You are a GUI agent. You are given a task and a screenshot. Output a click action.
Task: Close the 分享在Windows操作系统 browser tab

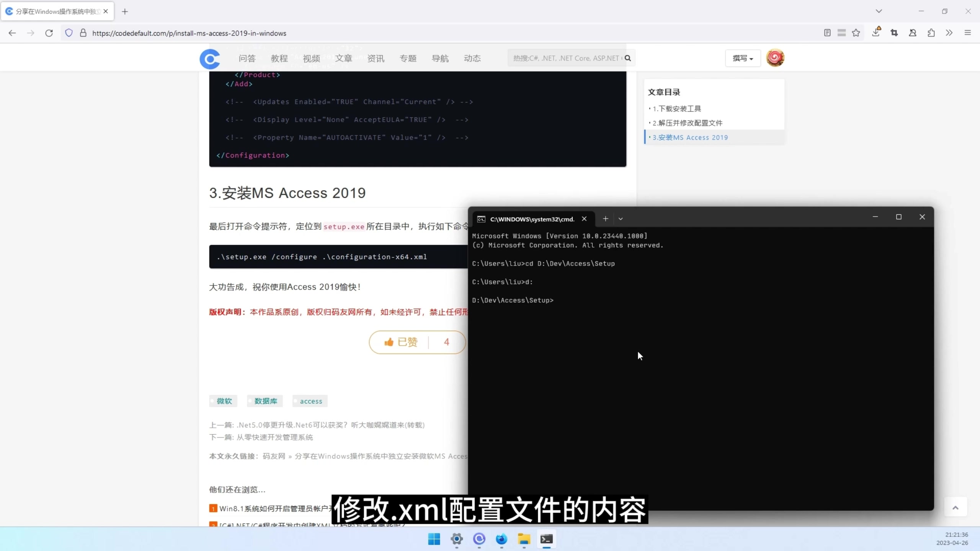click(106, 11)
